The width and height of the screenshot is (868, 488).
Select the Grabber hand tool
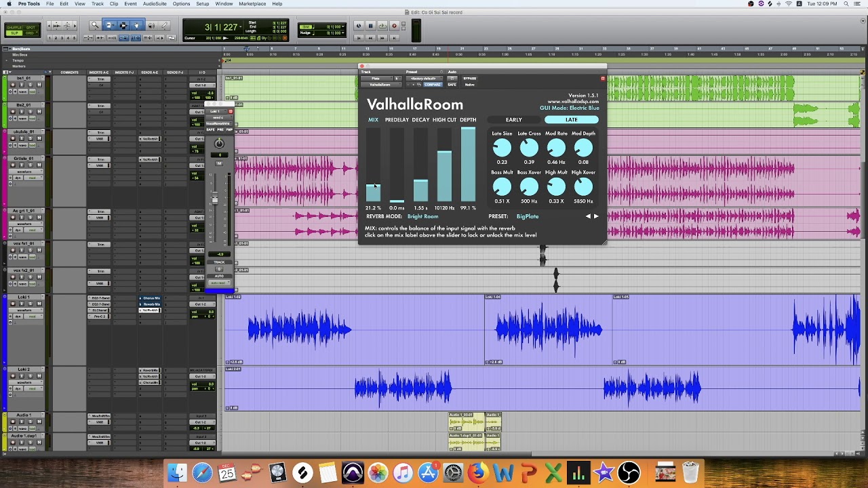point(136,26)
